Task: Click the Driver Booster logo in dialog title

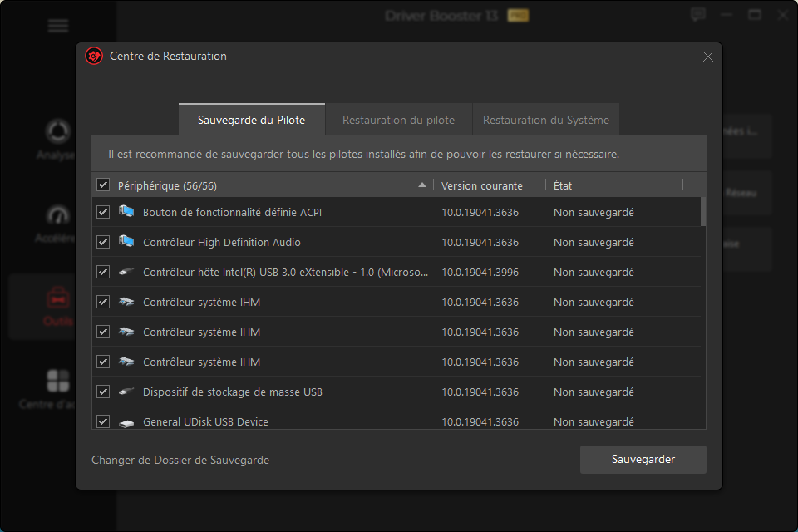Action: 94,57
